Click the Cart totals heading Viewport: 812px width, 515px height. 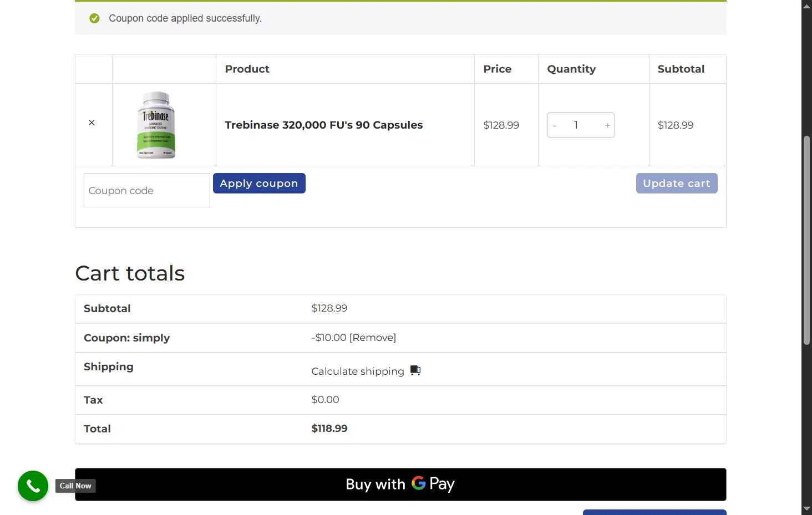point(130,273)
